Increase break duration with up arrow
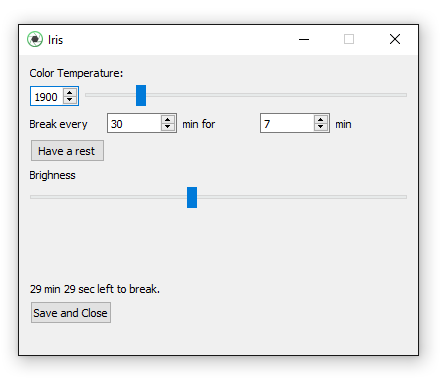442x387 pixels. coord(321,120)
